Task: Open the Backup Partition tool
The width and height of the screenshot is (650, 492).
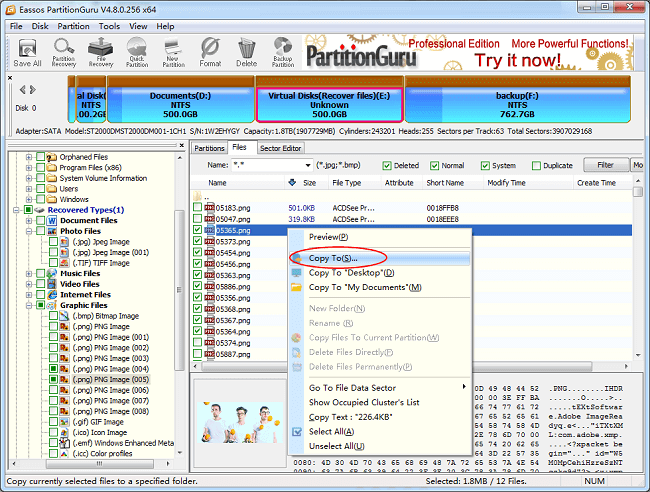Action: (x=283, y=53)
